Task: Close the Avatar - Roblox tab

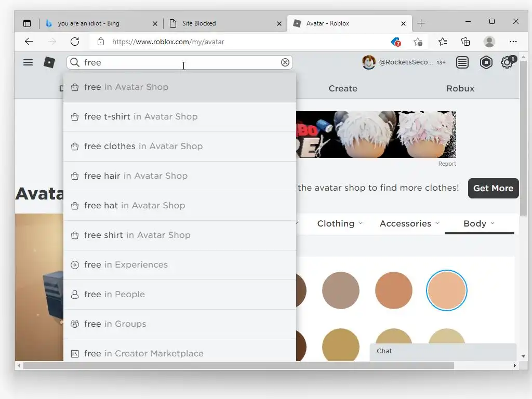Action: click(x=403, y=23)
